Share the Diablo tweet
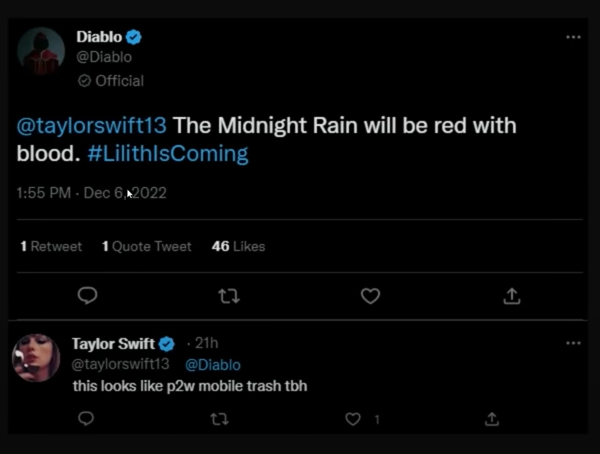Viewport: 600px width, 454px height. [511, 296]
